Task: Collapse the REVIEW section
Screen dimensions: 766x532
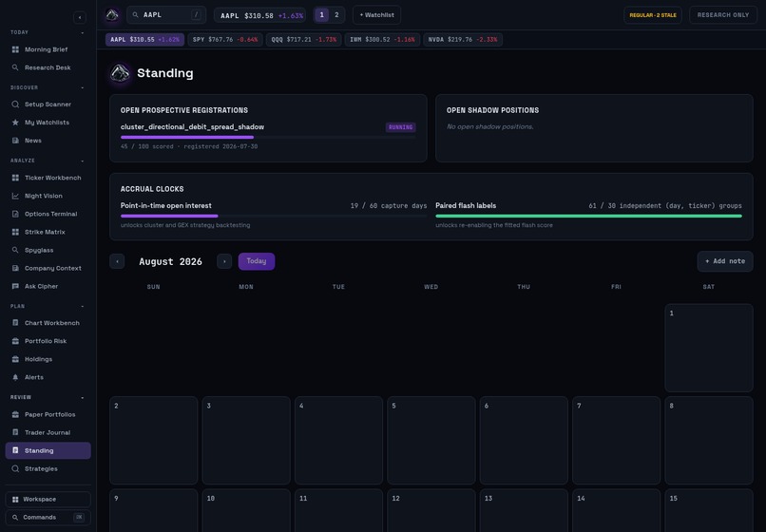Action: click(82, 398)
